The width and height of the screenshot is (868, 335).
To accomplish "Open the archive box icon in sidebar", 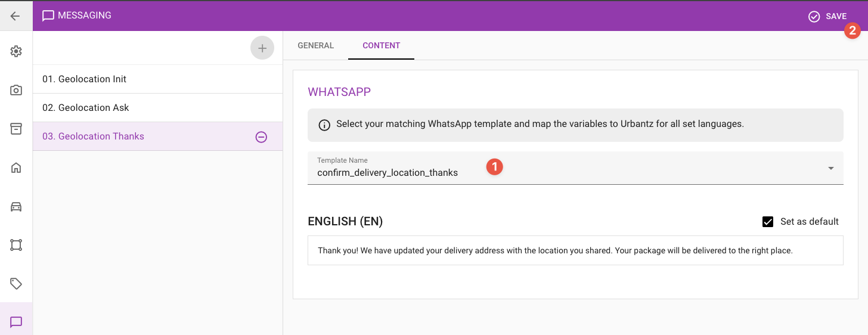I will (x=16, y=129).
